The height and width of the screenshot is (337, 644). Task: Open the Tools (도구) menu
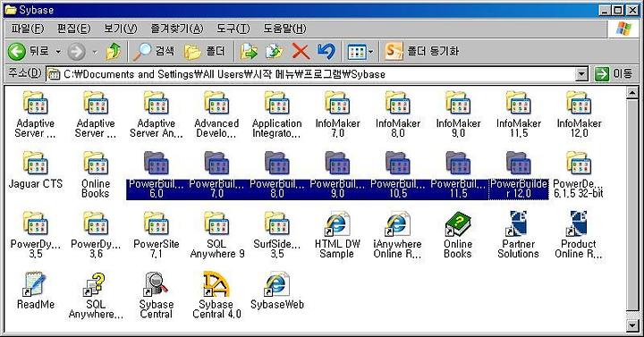(233, 29)
